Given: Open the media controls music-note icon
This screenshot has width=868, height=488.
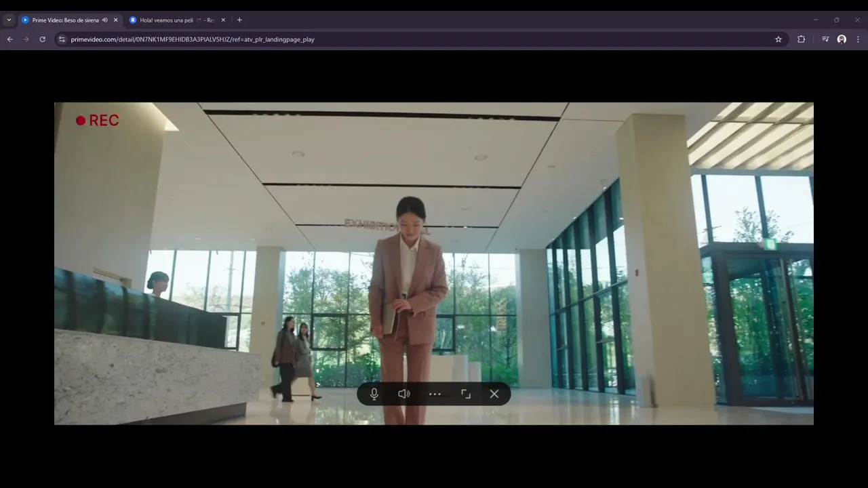Looking at the screenshot, I should (x=825, y=39).
